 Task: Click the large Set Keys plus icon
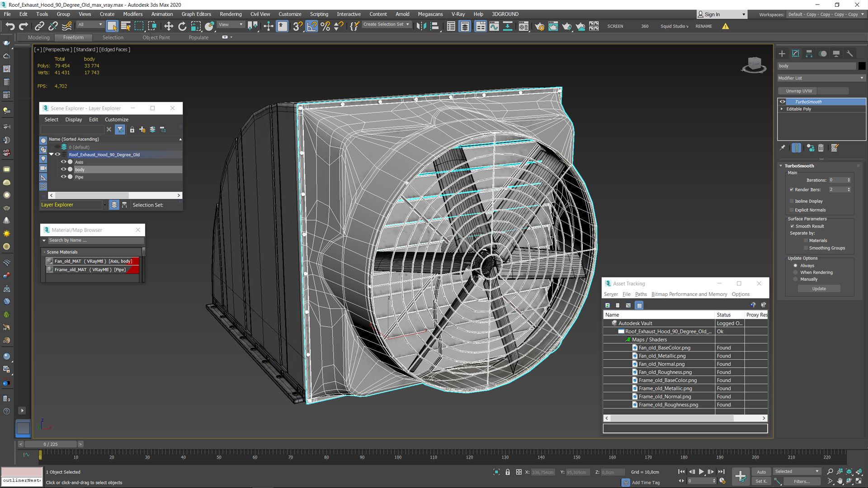[x=741, y=476]
